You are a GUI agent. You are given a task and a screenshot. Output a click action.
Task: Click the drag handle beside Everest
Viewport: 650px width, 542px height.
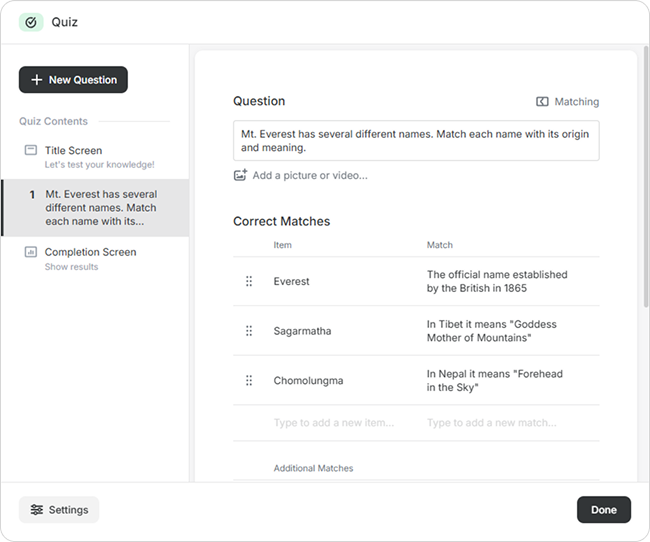(x=249, y=281)
